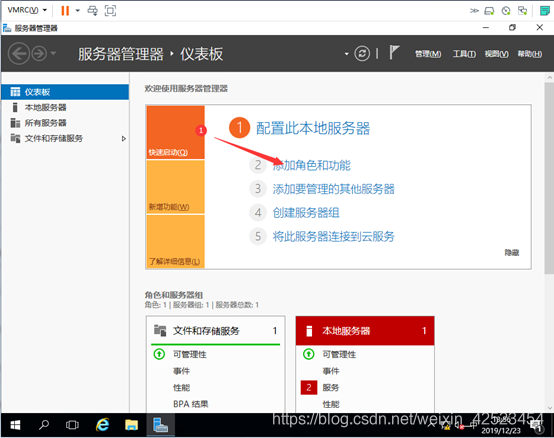Refresh the Server Manager dashboard
The image size is (554, 438).
coord(362,54)
